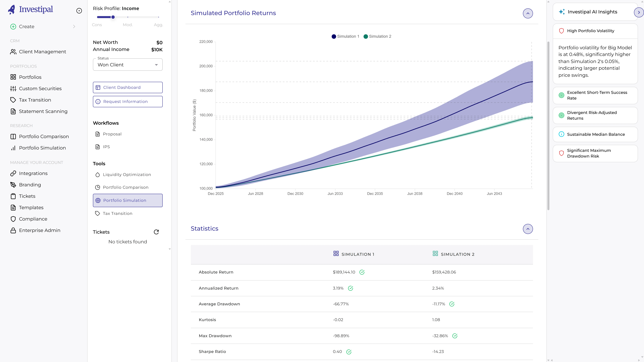Click the Proposal document icon
Screen dimensions: 644x362
(x=98, y=134)
